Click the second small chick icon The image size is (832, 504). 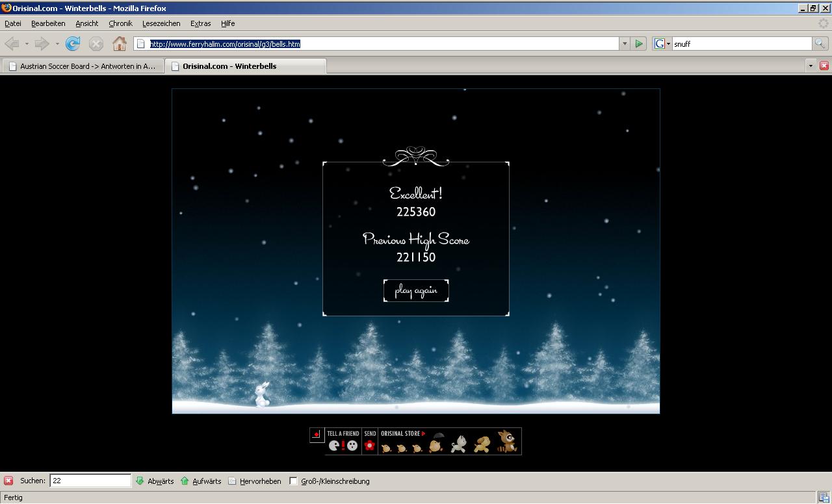click(x=402, y=447)
